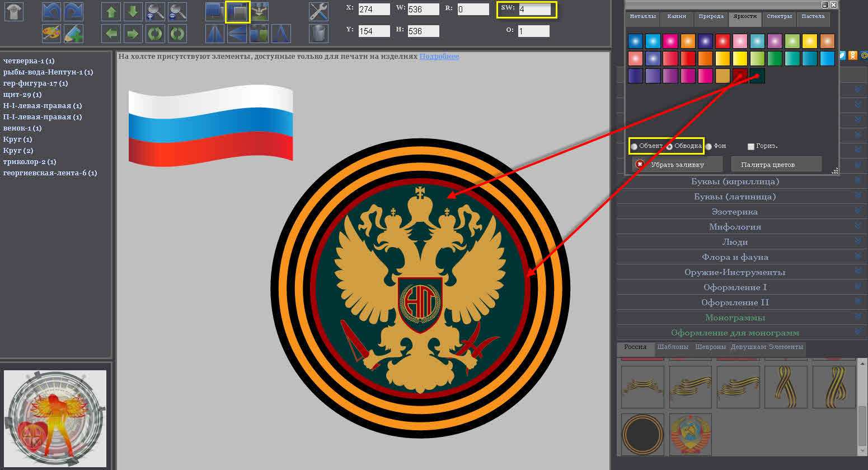Insert the USSR coat of arms thumbnail
Screen dimensions: 868x470
point(690,435)
